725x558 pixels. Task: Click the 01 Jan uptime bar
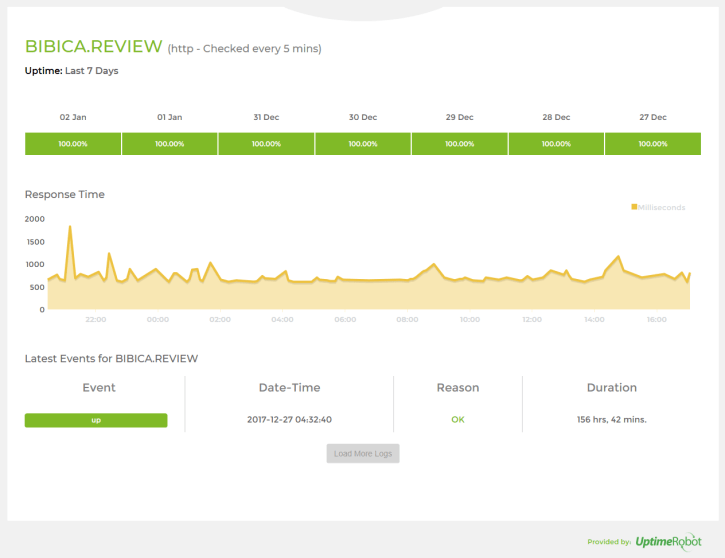pyautogui.click(x=169, y=144)
